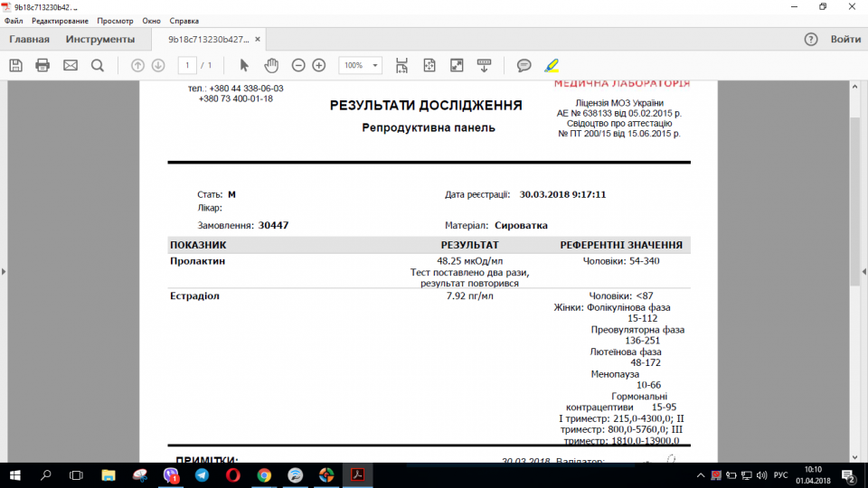Open the search magnifier in the toolbar
Screen dimensions: 868x488
pyautogui.click(x=97, y=65)
